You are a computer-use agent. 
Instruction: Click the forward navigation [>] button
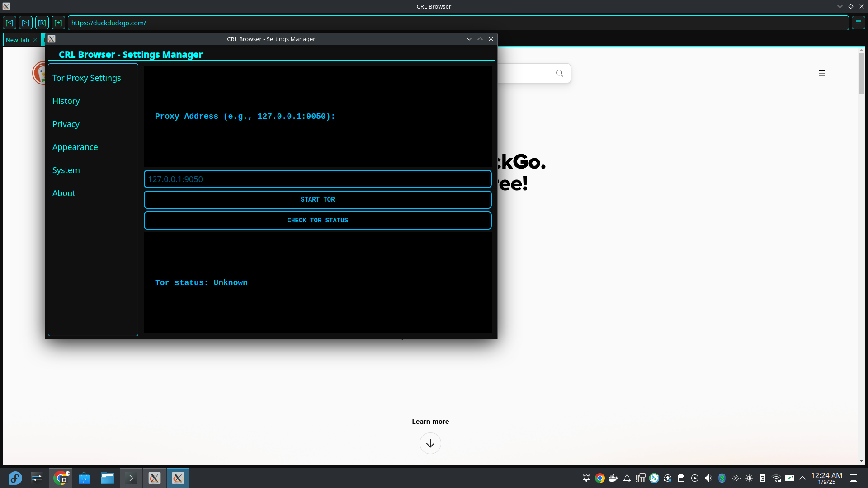coord(26,23)
